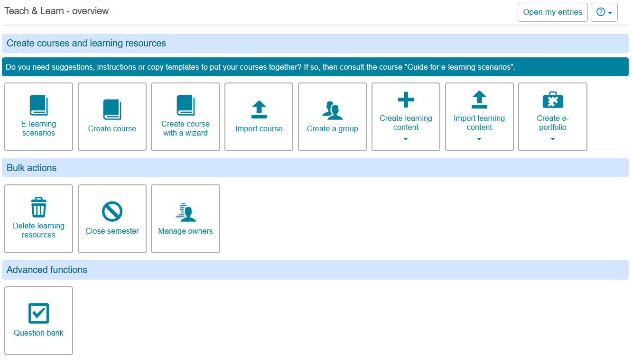Click the Close semester prohibition icon

pos(112,212)
